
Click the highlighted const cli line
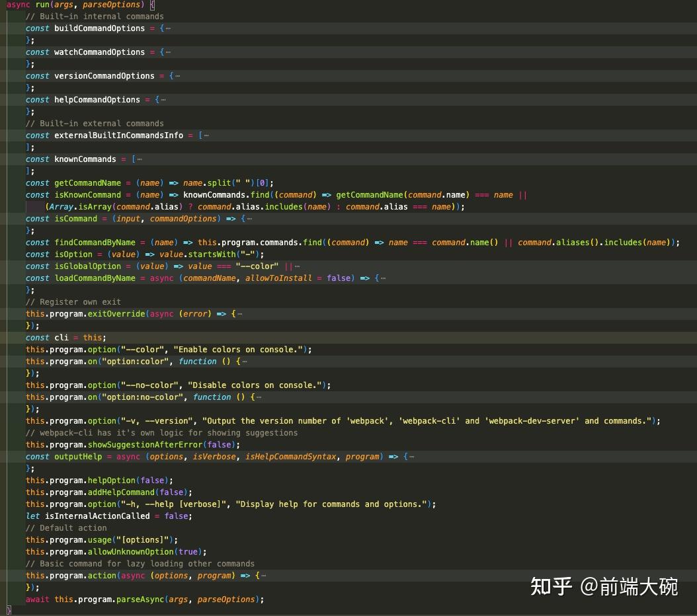tap(66, 337)
